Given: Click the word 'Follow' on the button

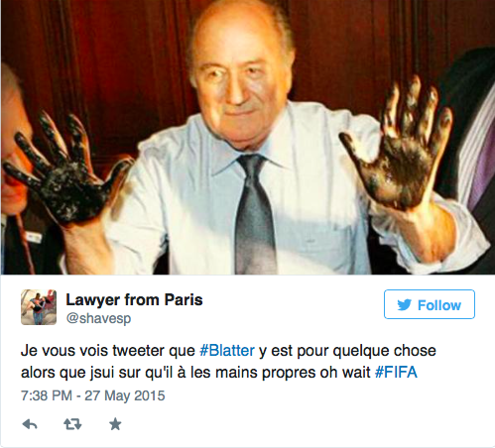Looking at the screenshot, I should (439, 305).
